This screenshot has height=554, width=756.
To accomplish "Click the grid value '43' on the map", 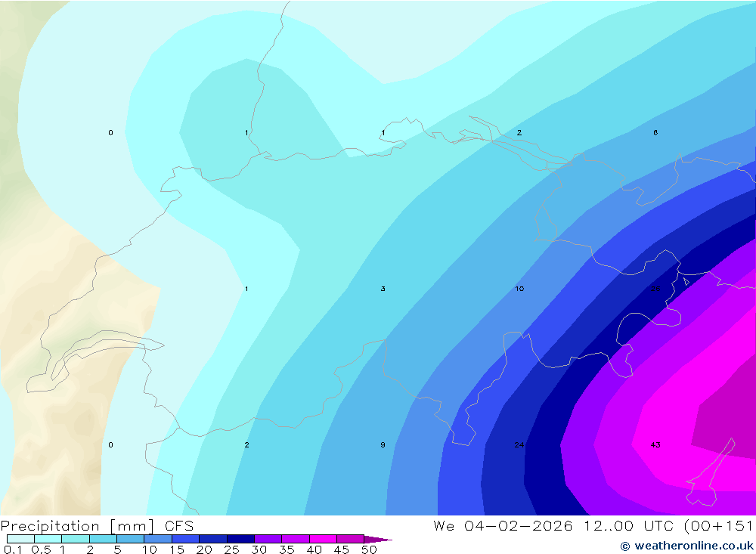I will (655, 444).
